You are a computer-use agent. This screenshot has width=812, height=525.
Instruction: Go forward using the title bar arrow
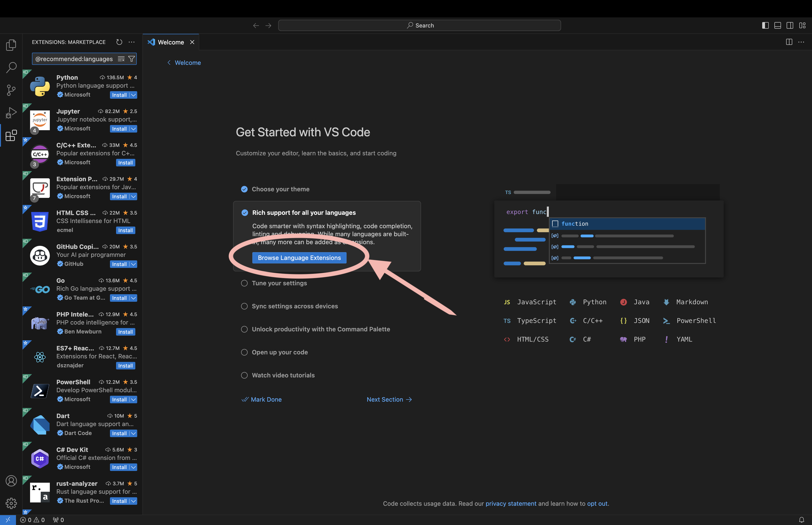pyautogui.click(x=269, y=26)
